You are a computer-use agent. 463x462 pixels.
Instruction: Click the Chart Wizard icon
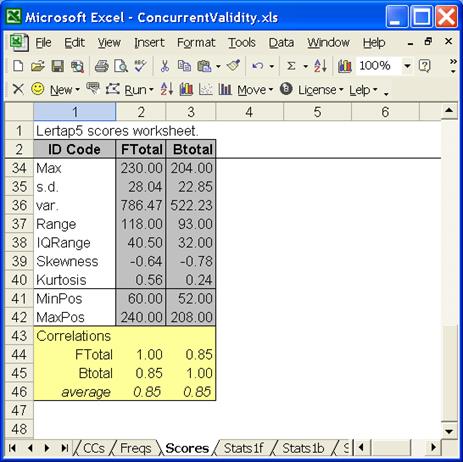[x=345, y=66]
